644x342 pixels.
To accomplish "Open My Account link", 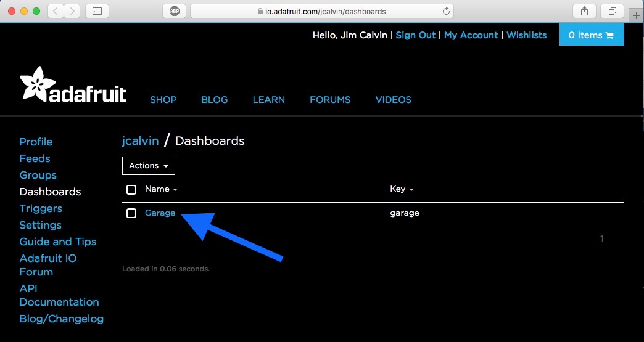I will (x=471, y=35).
